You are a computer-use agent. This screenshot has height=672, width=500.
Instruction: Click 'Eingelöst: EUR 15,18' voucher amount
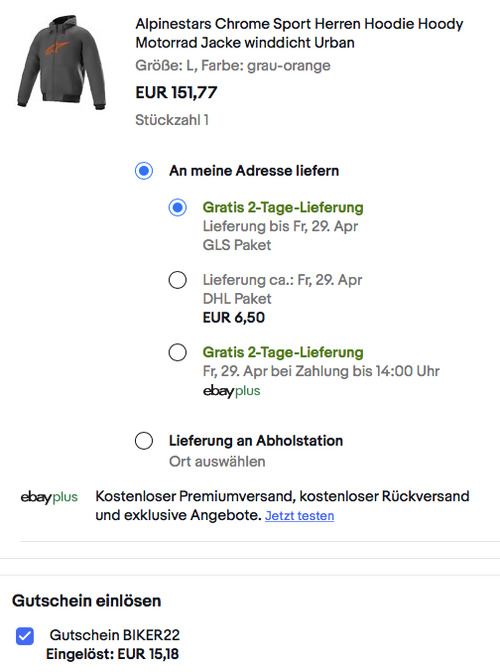pyautogui.click(x=112, y=654)
